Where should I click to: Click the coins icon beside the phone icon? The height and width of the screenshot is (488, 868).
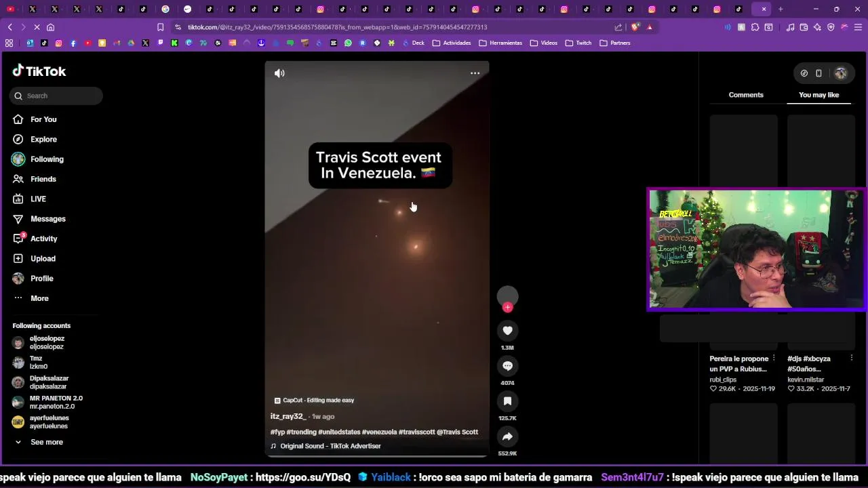pos(804,73)
